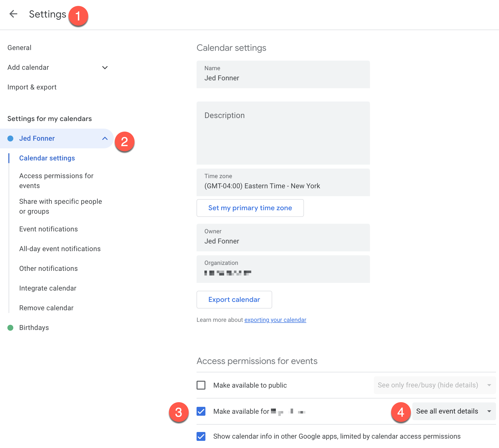Viewport: 499px width, 448px height.
Task: Open the "See all event details" dropdown
Action: point(453,411)
